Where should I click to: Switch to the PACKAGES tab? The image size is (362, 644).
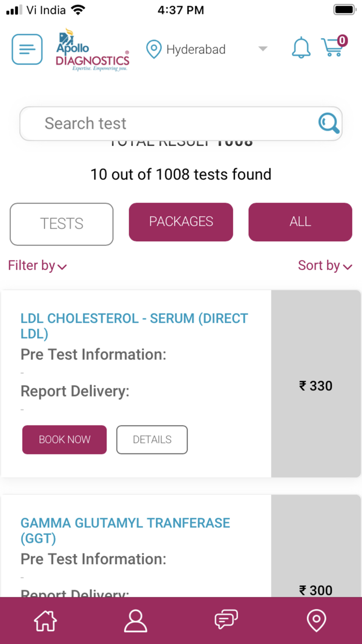[181, 222]
